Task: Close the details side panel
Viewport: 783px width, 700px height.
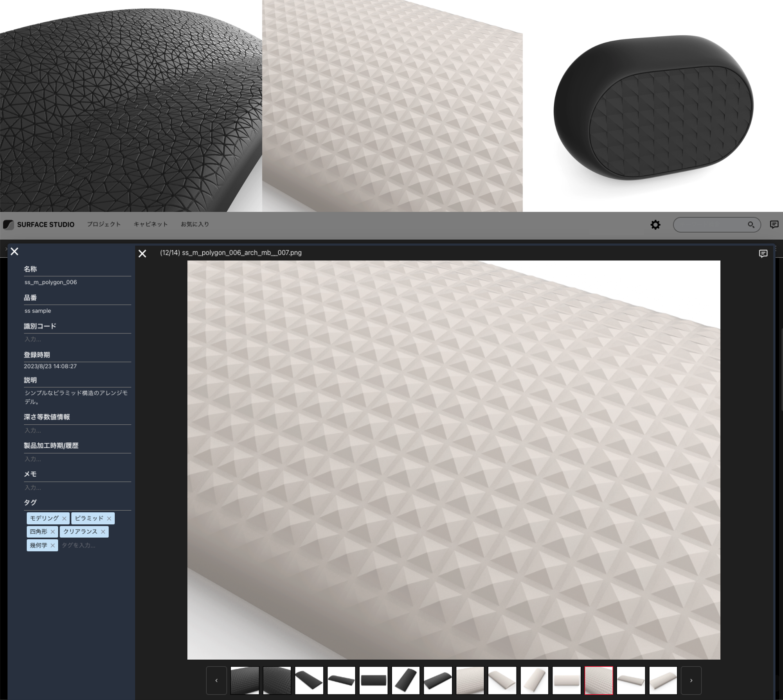Action: click(14, 251)
